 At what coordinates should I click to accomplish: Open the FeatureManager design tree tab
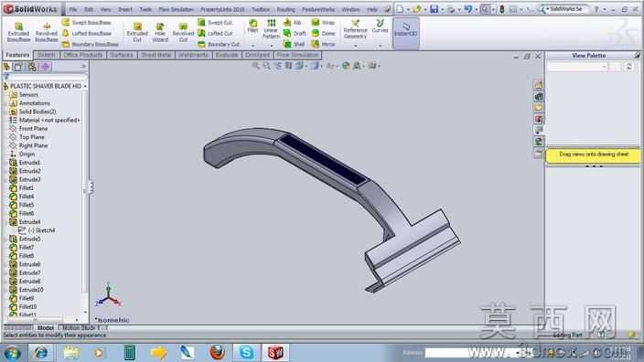coord(7,67)
